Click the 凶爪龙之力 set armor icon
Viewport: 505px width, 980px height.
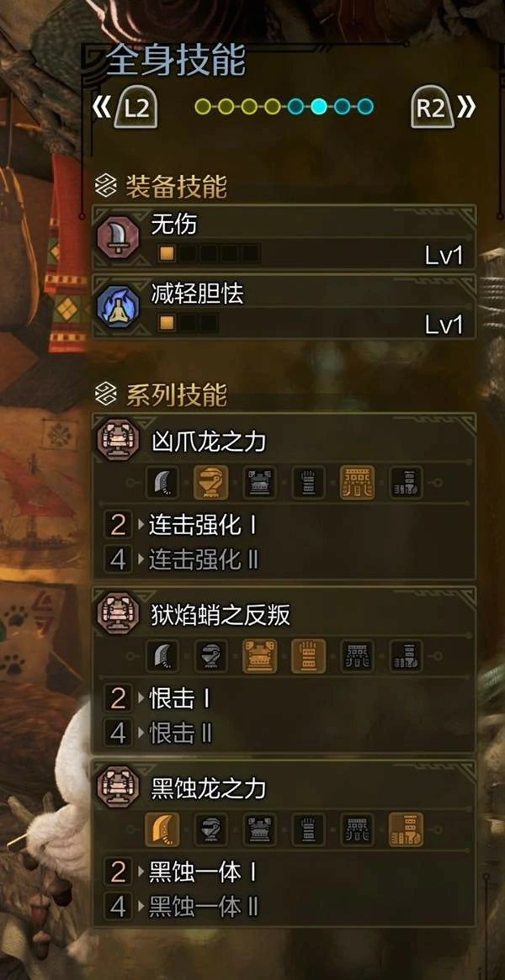[118, 439]
